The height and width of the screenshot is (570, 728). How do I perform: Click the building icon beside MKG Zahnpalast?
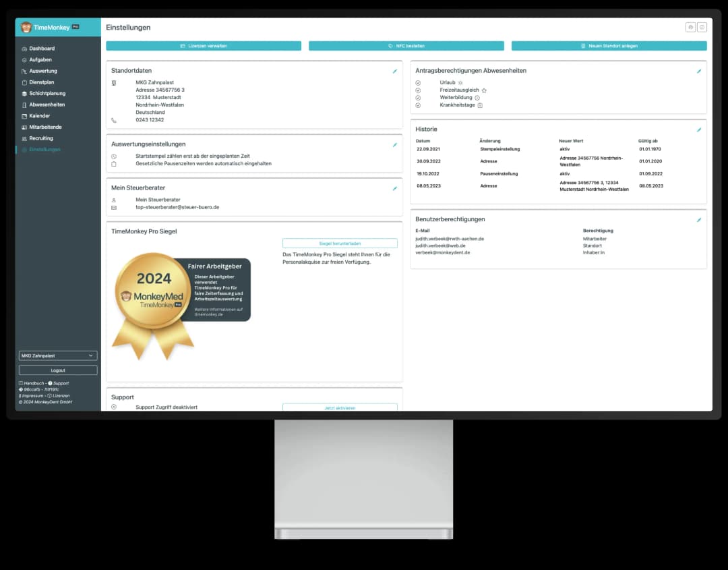(114, 83)
